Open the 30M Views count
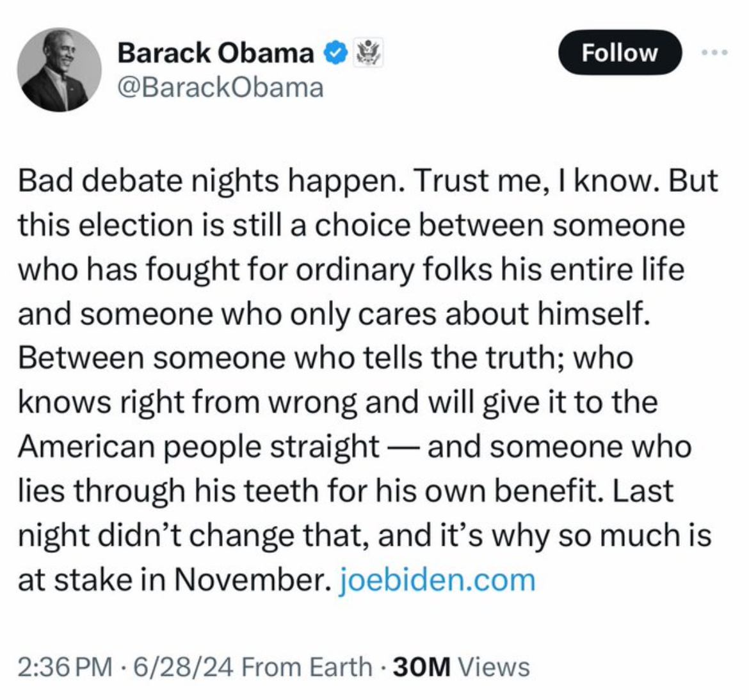This screenshot has height=700, width=749. (x=460, y=667)
